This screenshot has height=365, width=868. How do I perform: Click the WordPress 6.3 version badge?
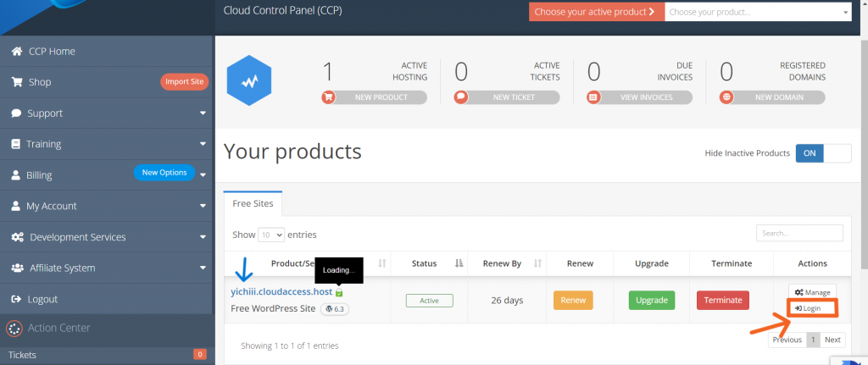tap(334, 309)
